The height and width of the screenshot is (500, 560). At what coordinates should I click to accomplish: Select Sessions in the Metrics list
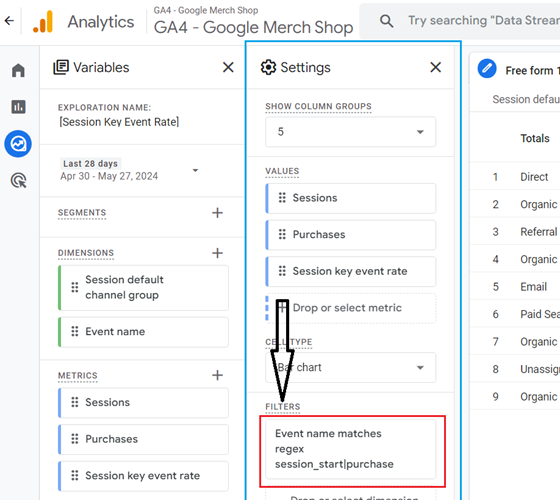click(143, 403)
